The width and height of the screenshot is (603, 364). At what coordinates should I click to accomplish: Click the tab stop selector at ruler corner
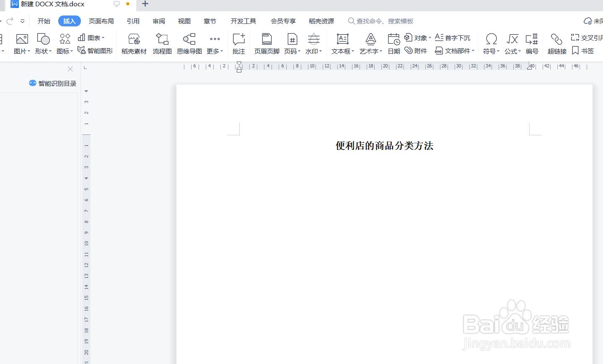tap(85, 67)
